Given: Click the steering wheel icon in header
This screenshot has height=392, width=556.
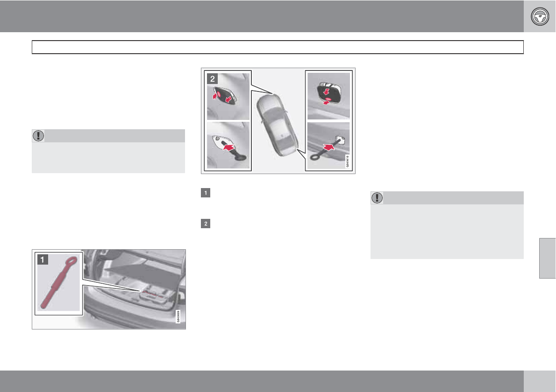Looking at the screenshot, I should pyautogui.click(x=540, y=16).
